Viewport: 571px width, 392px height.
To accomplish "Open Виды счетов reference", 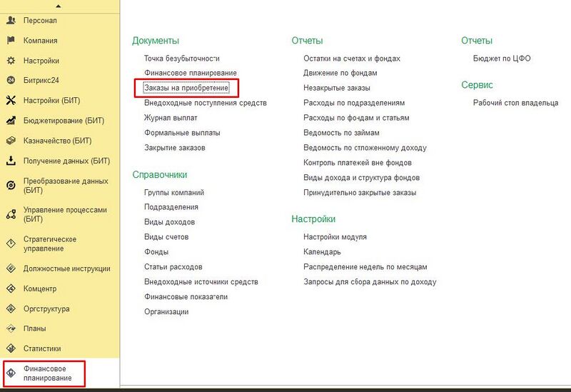I will (166, 237).
